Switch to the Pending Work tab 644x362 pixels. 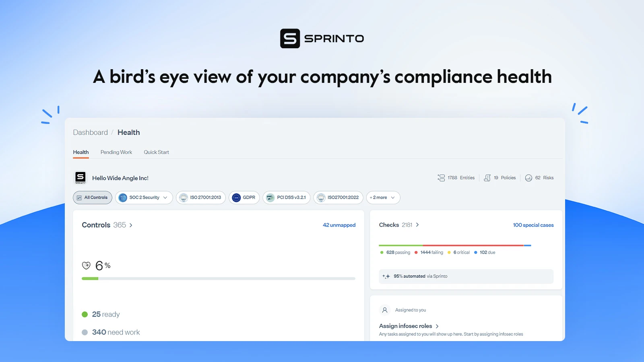click(116, 152)
